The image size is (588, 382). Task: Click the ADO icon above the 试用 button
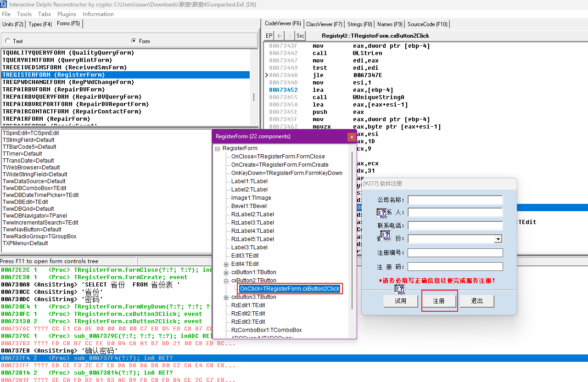399,290
